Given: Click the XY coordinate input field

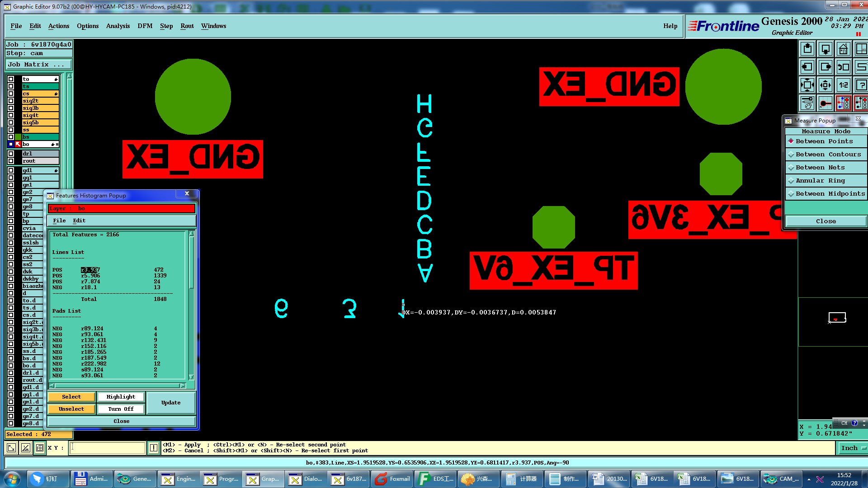Looking at the screenshot, I should click(x=108, y=448).
